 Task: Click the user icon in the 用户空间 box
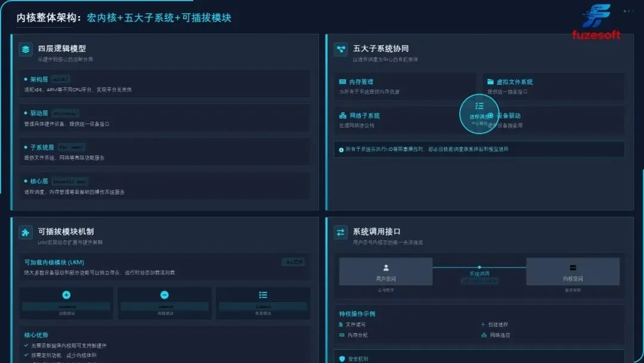pos(386,267)
